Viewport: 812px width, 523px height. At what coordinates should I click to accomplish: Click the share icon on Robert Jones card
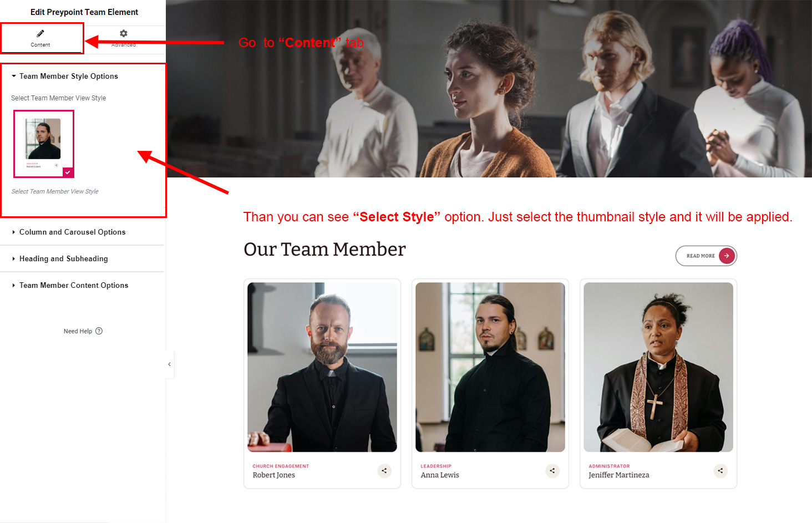point(384,471)
